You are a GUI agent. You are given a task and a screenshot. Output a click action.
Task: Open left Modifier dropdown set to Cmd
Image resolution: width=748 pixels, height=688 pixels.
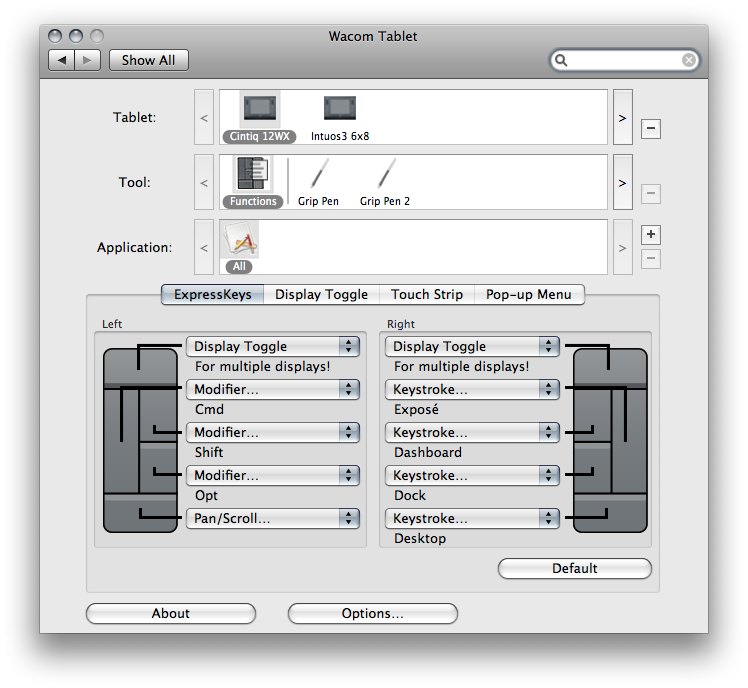273,389
